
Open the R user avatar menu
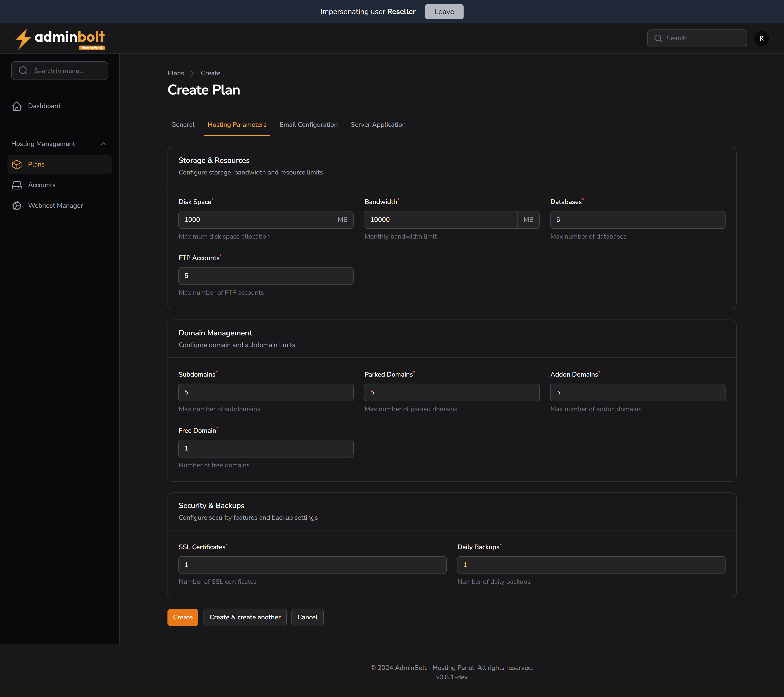point(761,38)
